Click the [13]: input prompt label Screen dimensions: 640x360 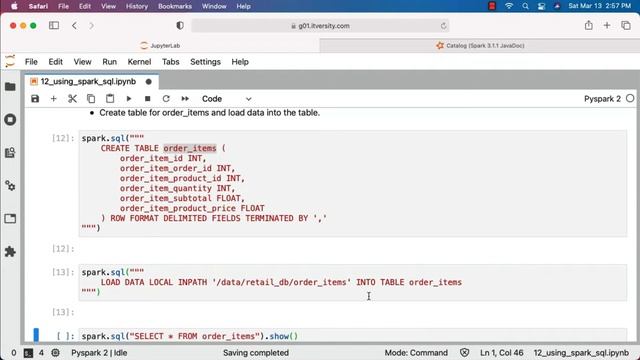click(63, 272)
